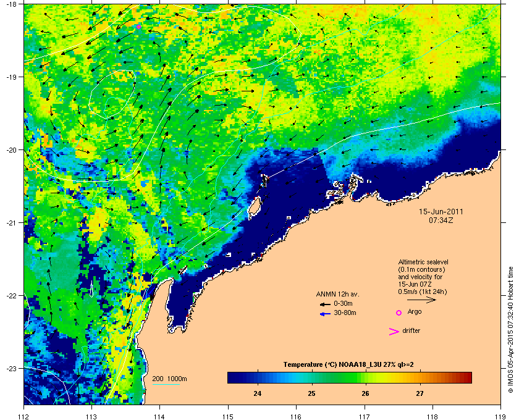Click the magenta Argo circle in the legend
This screenshot has width=519, height=420.
coord(399,313)
